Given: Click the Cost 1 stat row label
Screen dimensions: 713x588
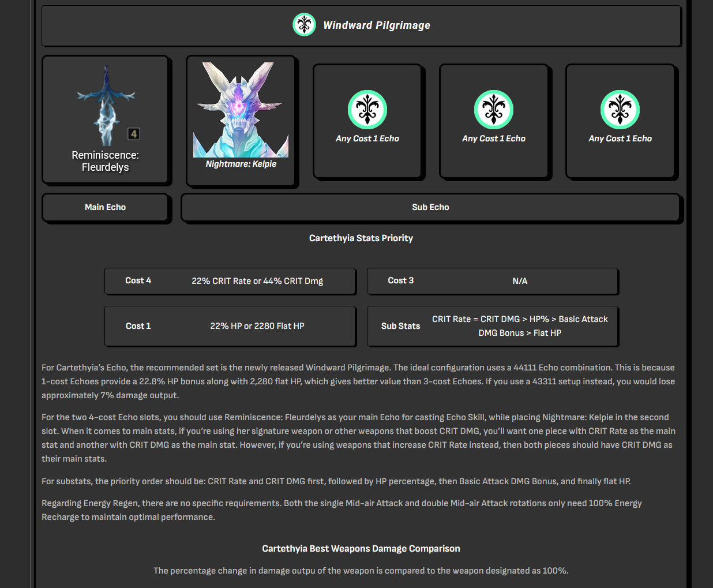Looking at the screenshot, I should (138, 326).
